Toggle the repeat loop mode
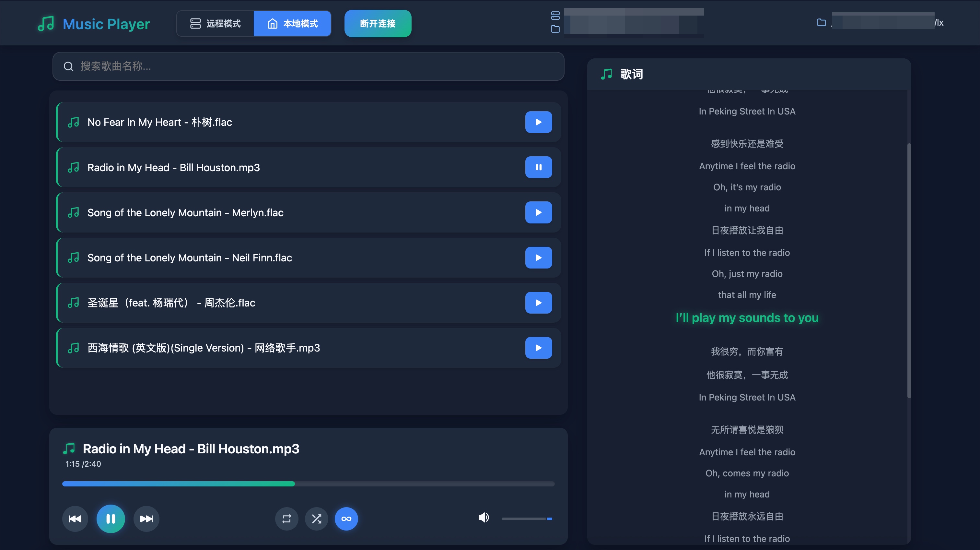980x550 pixels. click(x=286, y=519)
